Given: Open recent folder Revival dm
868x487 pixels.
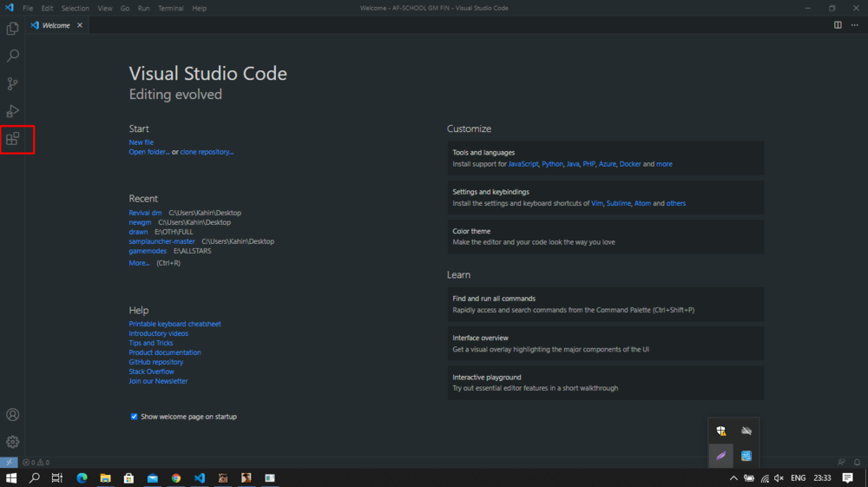Looking at the screenshot, I should pyautogui.click(x=145, y=213).
